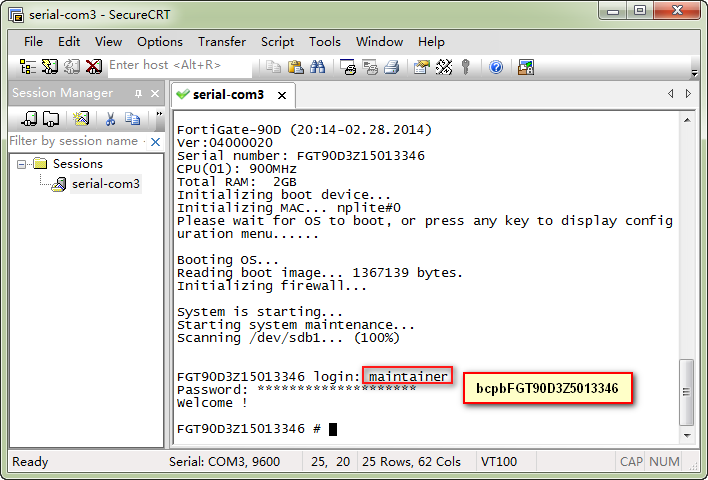Click the Copy icon in main toolbar
Image resolution: width=708 pixels, height=480 pixels.
[x=273, y=67]
